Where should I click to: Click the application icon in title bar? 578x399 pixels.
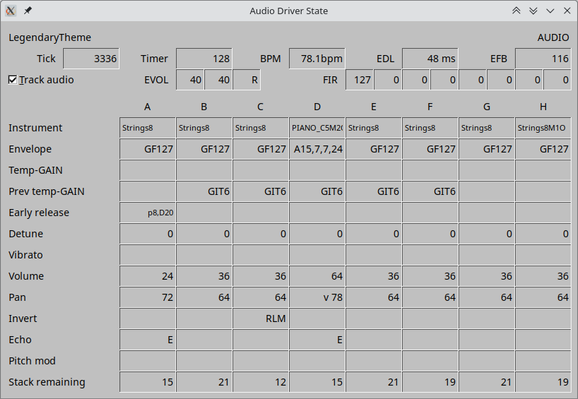point(11,11)
